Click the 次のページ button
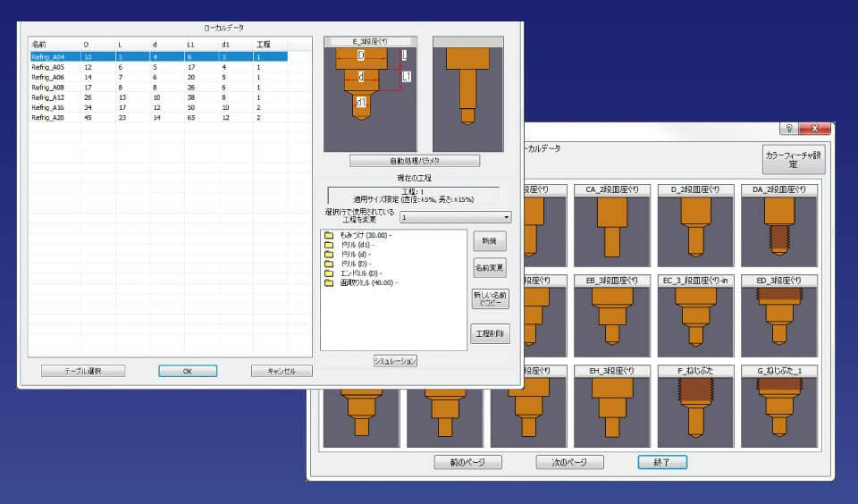Image resolution: width=858 pixels, height=504 pixels. 569,462
